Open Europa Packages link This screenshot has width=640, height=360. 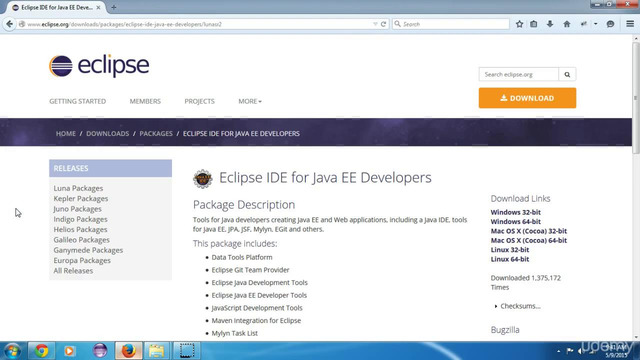tap(82, 260)
